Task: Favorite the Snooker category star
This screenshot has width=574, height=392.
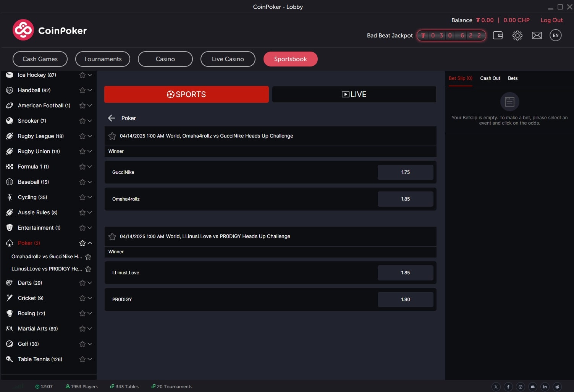Action: [x=82, y=121]
